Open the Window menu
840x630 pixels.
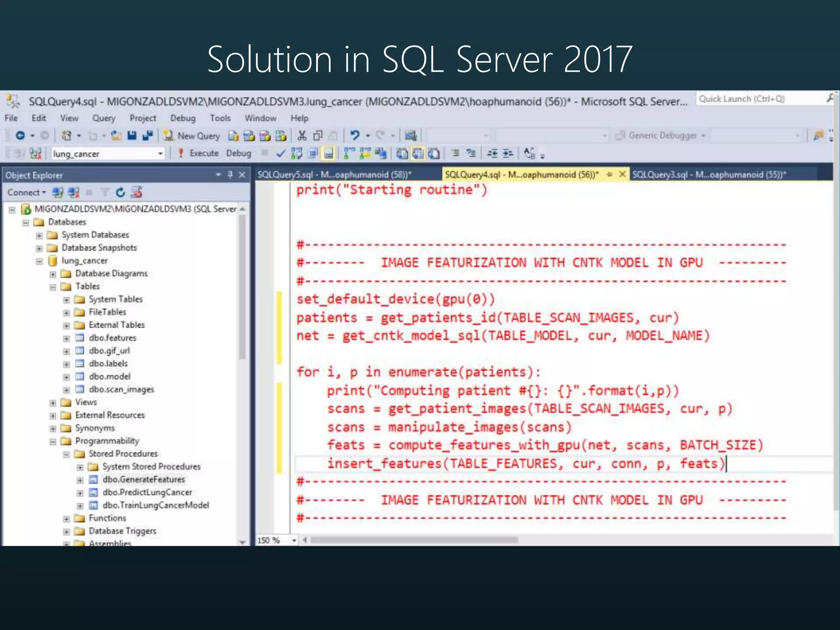tap(260, 118)
